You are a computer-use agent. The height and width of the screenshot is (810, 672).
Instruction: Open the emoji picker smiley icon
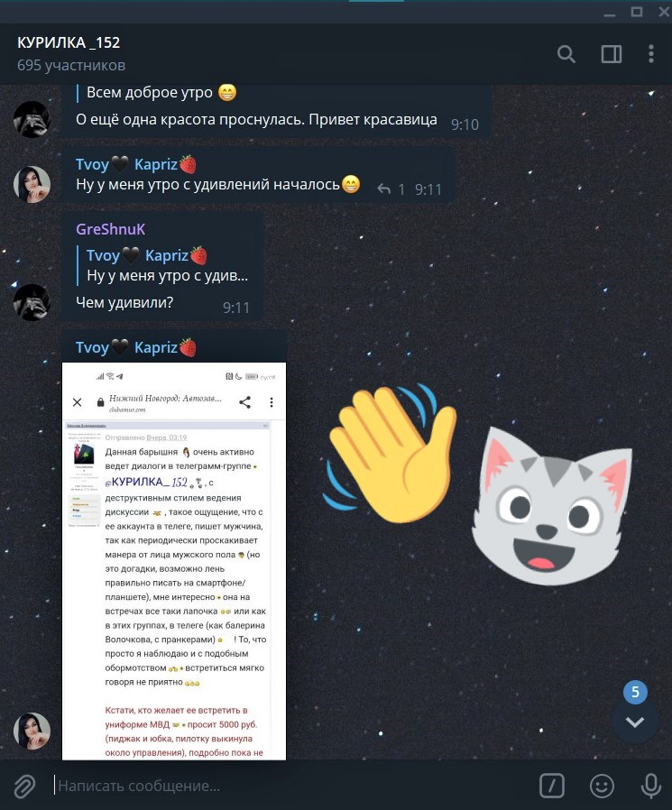coord(602,786)
